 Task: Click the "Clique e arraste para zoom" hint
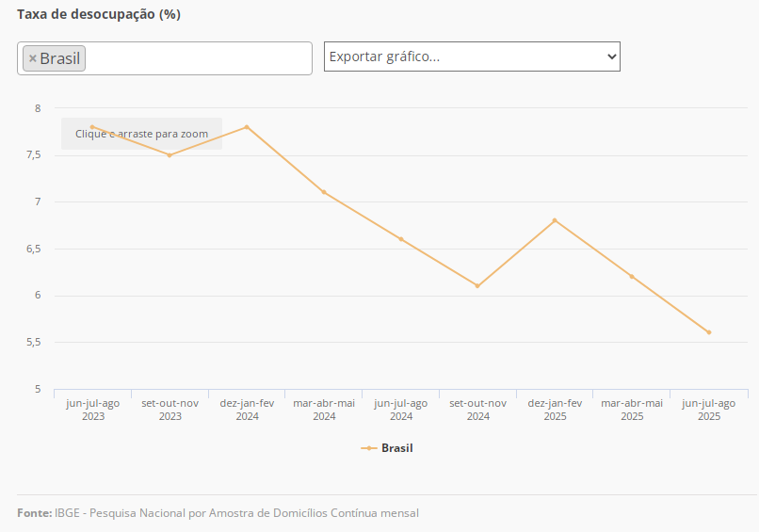[x=141, y=134]
